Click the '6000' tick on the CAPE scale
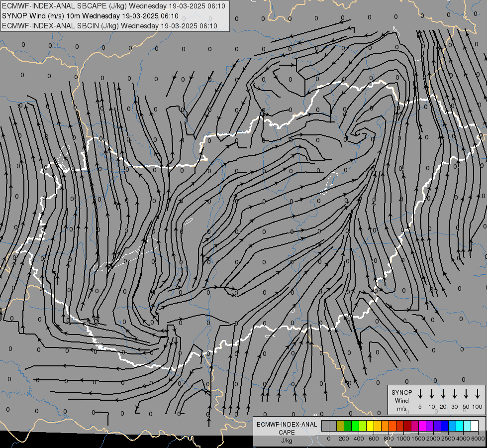 click(x=478, y=439)
